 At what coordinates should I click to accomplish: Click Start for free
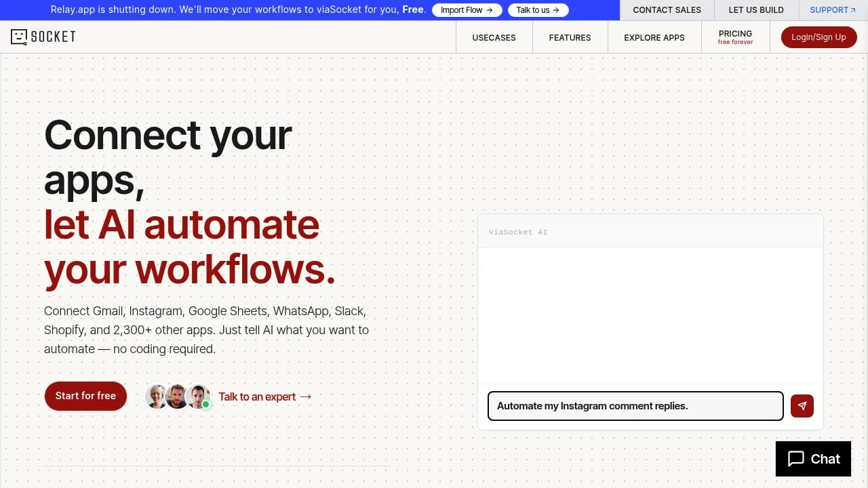(x=85, y=396)
